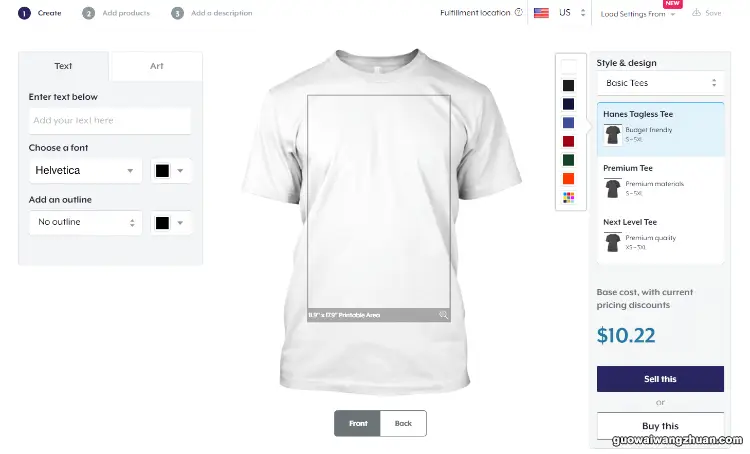Click the fulfillment location help icon
The height and width of the screenshot is (454, 750).
pyautogui.click(x=518, y=12)
